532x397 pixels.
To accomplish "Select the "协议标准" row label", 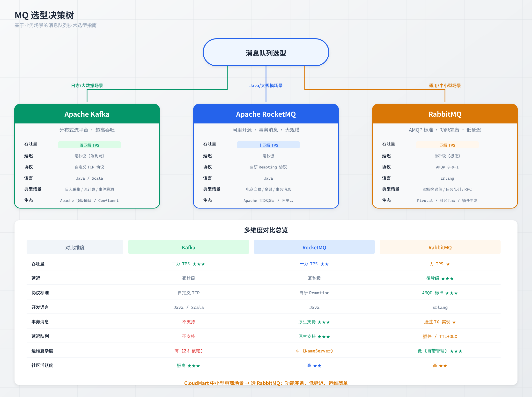I will point(40,293).
